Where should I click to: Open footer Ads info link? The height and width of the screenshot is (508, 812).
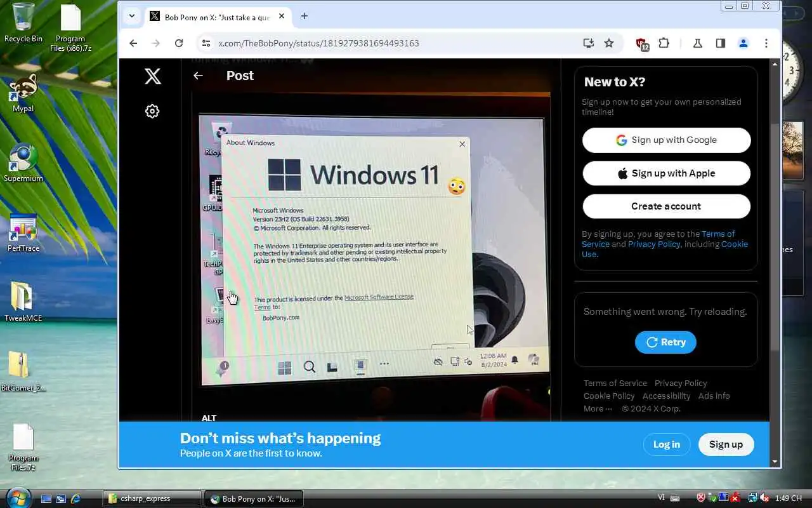714,396
